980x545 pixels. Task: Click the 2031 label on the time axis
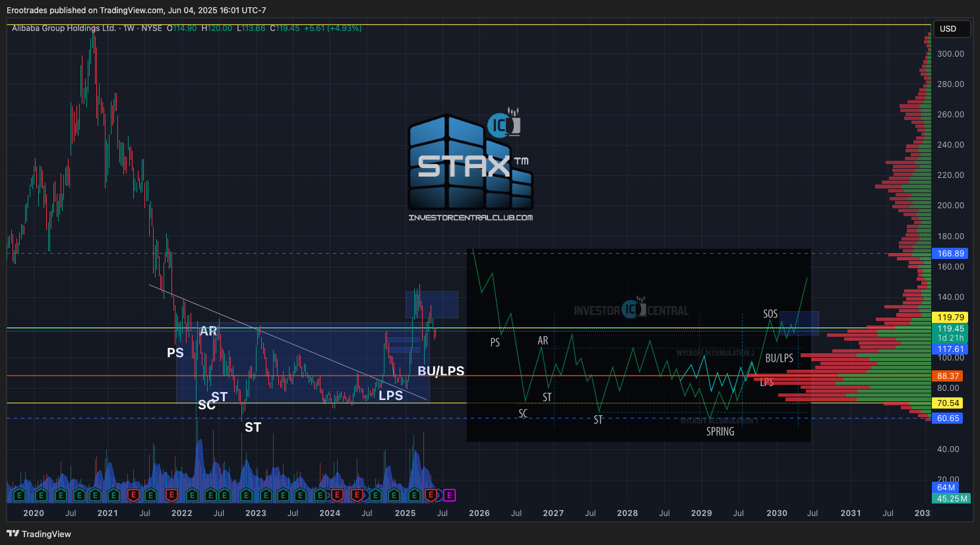[x=851, y=513]
